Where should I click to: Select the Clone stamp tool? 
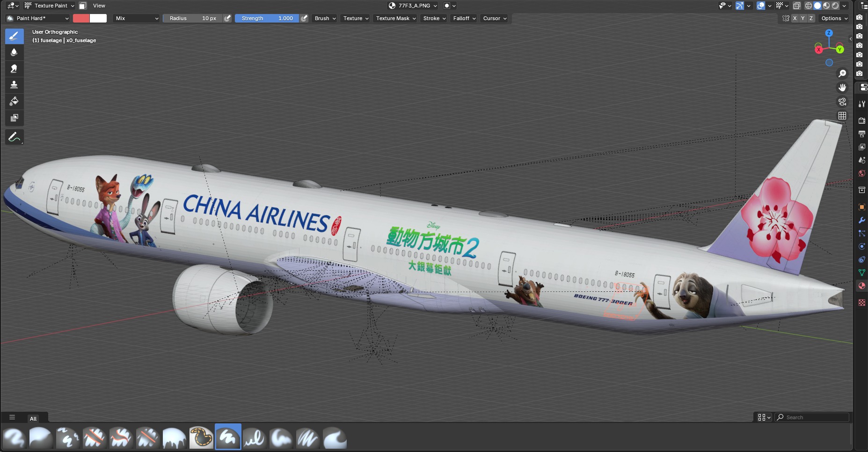click(x=14, y=85)
